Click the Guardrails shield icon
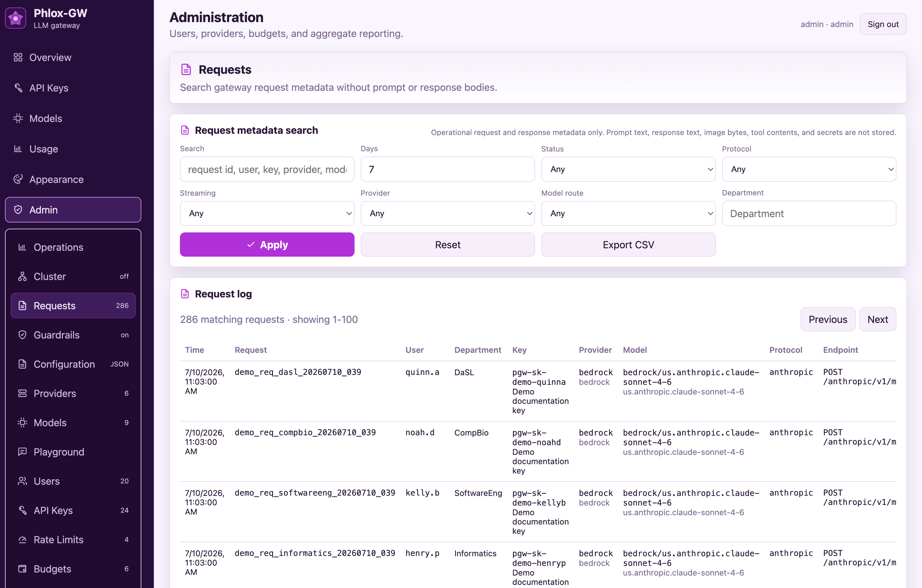The image size is (922, 588). click(x=23, y=335)
